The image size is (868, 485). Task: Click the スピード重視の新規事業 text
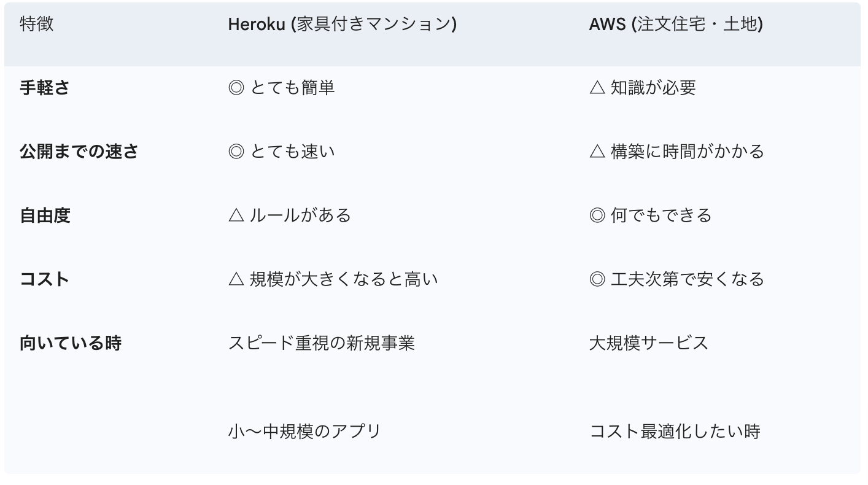point(322,343)
